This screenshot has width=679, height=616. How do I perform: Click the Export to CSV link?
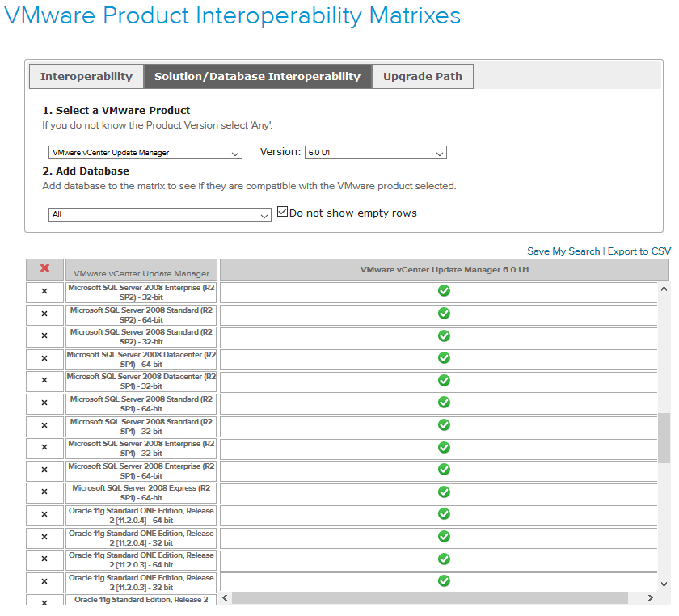point(639,251)
